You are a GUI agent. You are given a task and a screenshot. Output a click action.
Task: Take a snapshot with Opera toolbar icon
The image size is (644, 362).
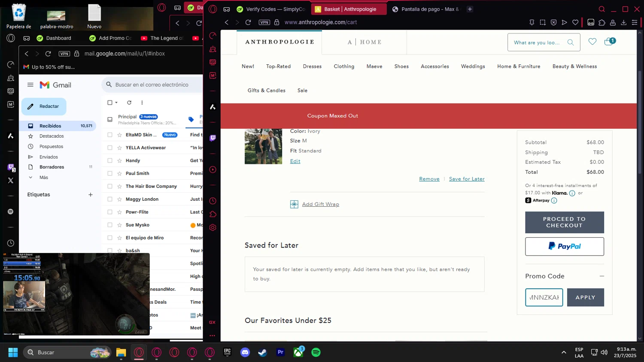coord(543,22)
